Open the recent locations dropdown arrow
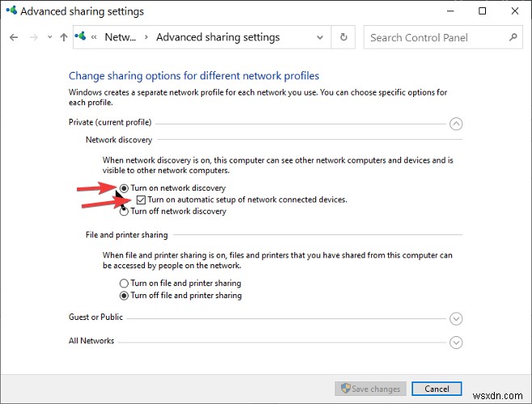Screen dimensions: 532x404 tap(50, 37)
